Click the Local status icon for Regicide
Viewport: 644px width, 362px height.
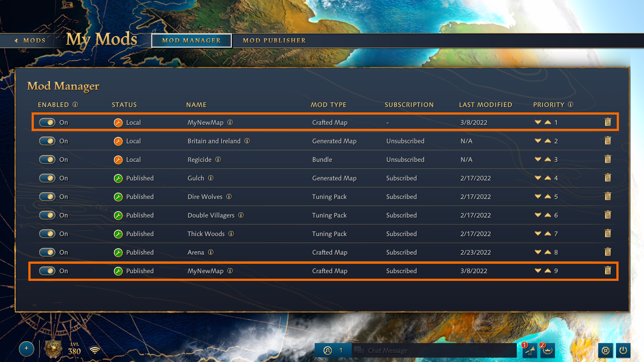point(118,159)
